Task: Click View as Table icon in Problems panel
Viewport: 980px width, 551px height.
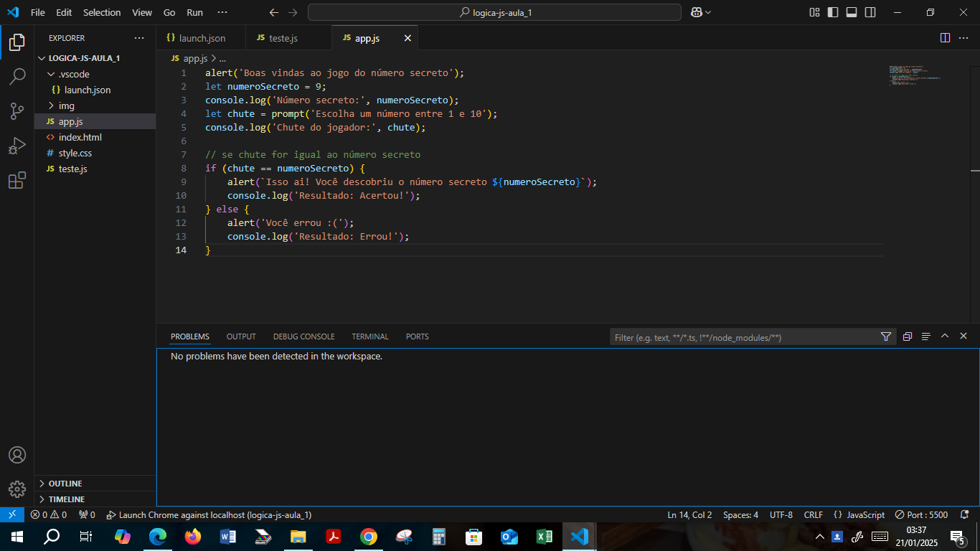Action: [x=926, y=336]
